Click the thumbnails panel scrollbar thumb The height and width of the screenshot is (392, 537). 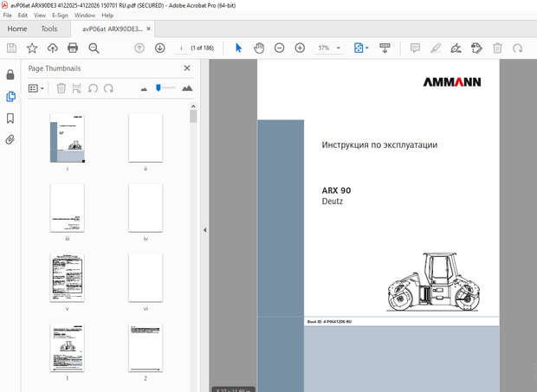(193, 116)
